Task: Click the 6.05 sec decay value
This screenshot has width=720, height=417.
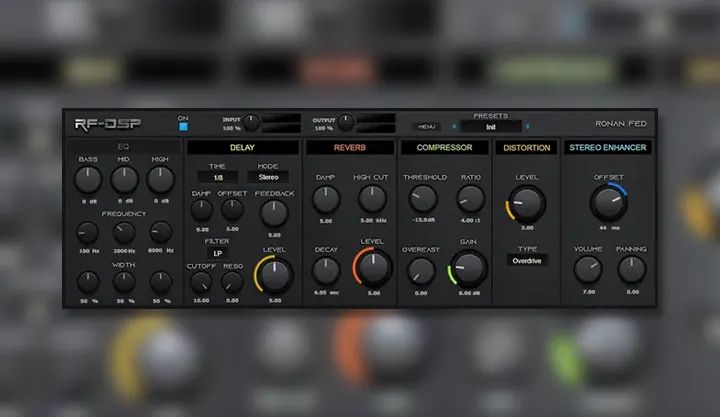Action: pos(326,293)
